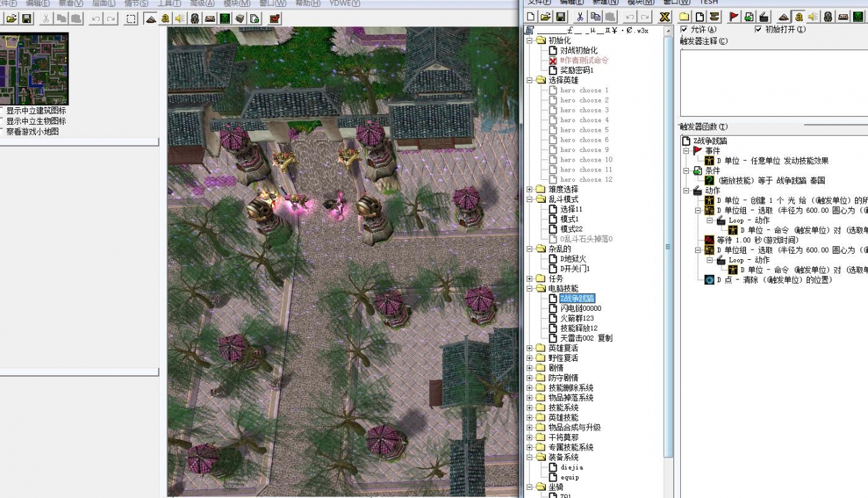The height and width of the screenshot is (498, 868).
Task: Click New Condition green arrow icon
Action: tap(749, 17)
